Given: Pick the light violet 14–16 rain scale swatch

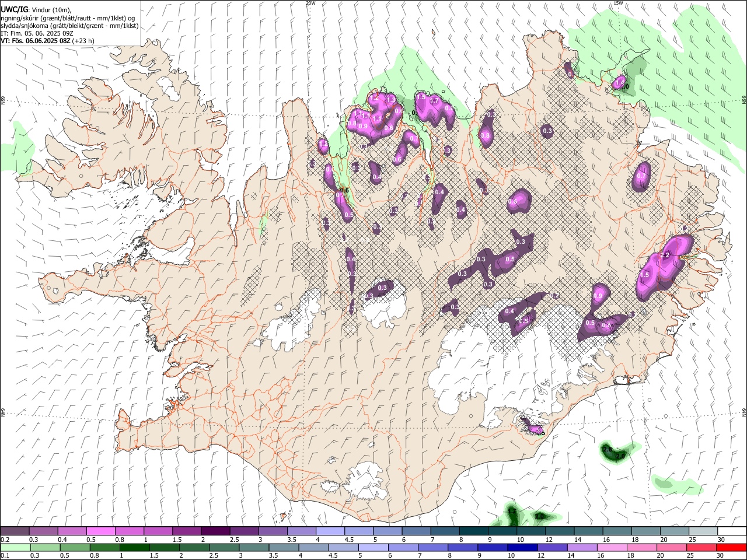Looking at the screenshot, I should pos(582,547).
